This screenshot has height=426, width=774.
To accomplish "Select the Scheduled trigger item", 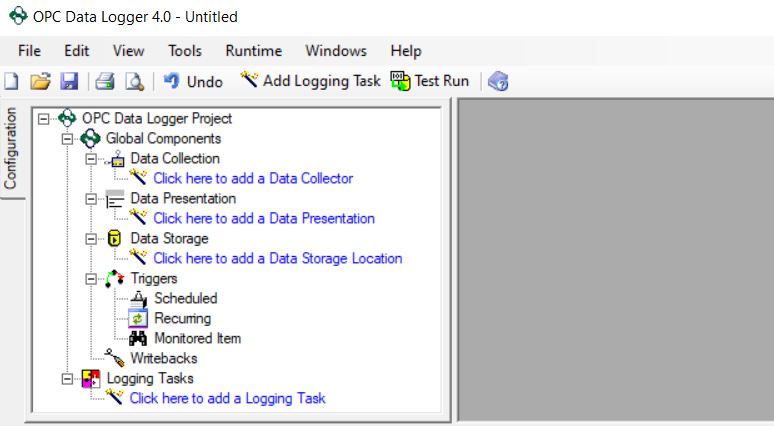I will [x=185, y=298].
